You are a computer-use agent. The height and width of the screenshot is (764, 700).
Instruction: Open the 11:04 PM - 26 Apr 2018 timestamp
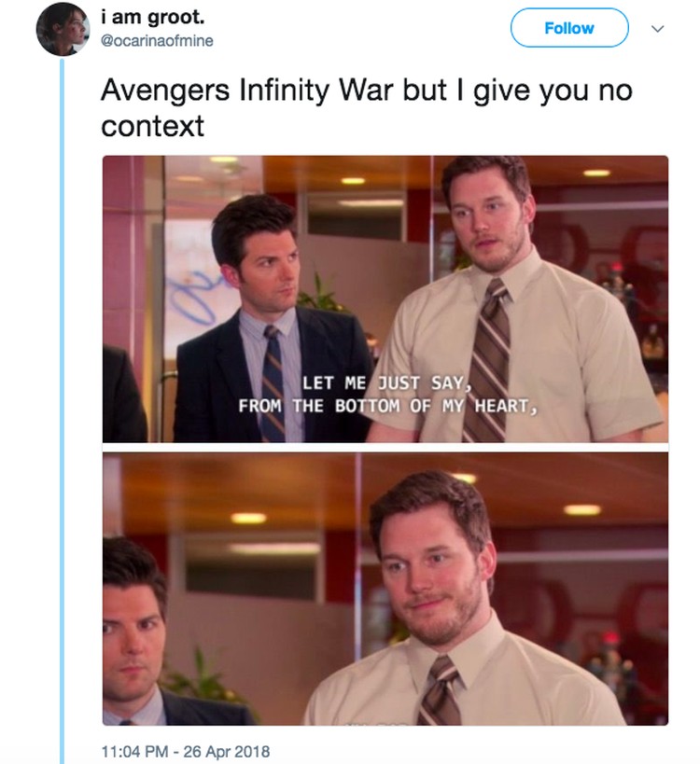tap(185, 751)
